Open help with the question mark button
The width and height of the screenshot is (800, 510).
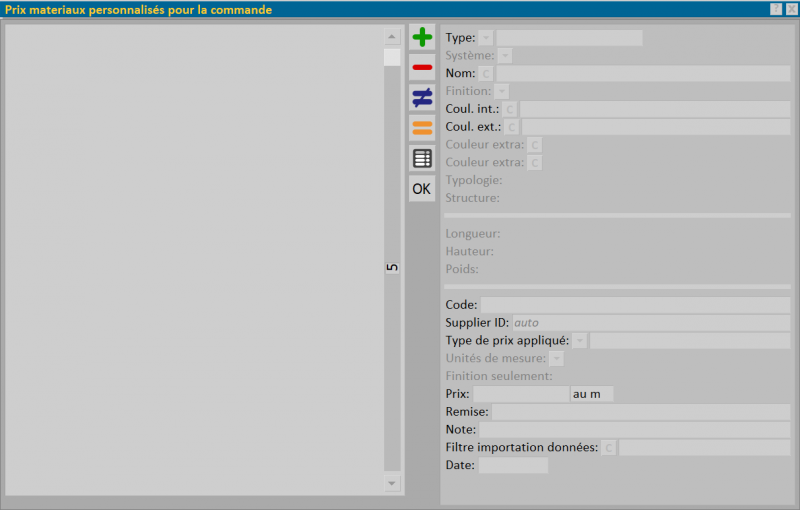click(776, 9)
